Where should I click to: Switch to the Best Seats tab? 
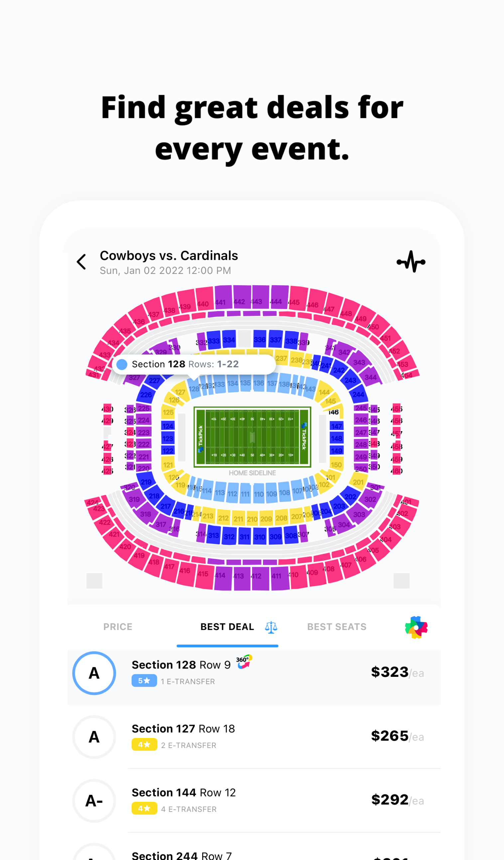coord(336,627)
